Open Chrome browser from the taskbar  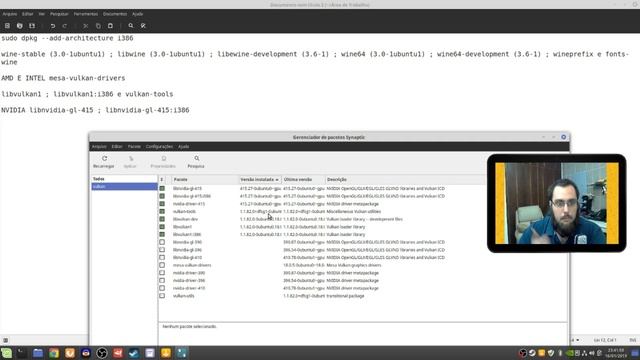click(54, 353)
